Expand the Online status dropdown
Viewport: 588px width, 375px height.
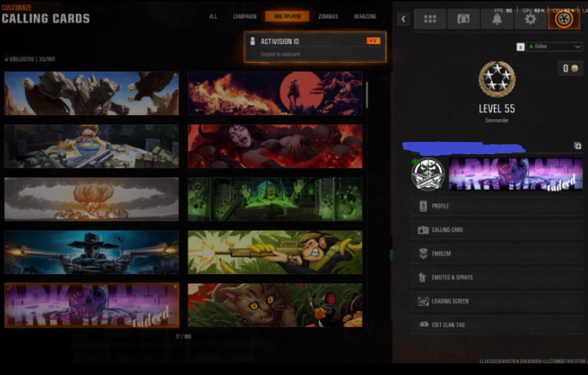[554, 47]
